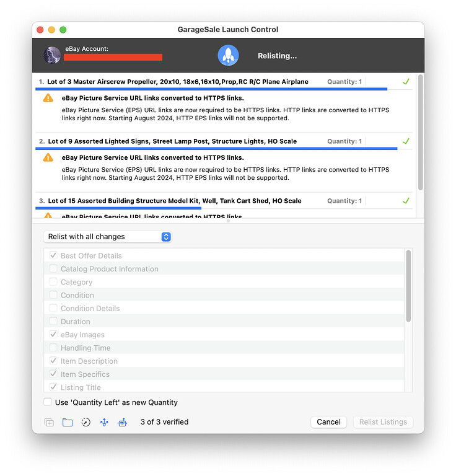Click the split divider handle between panels

point(228,221)
